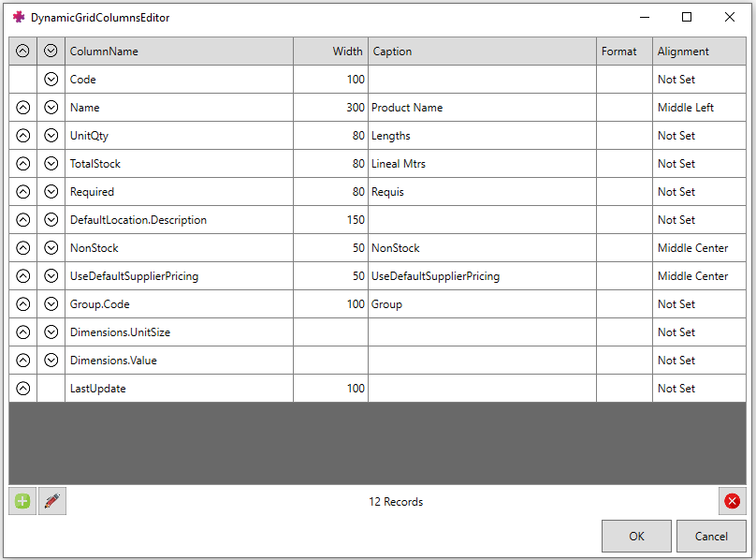Maximize the DynamicGridColumnsEditor window

point(687,18)
